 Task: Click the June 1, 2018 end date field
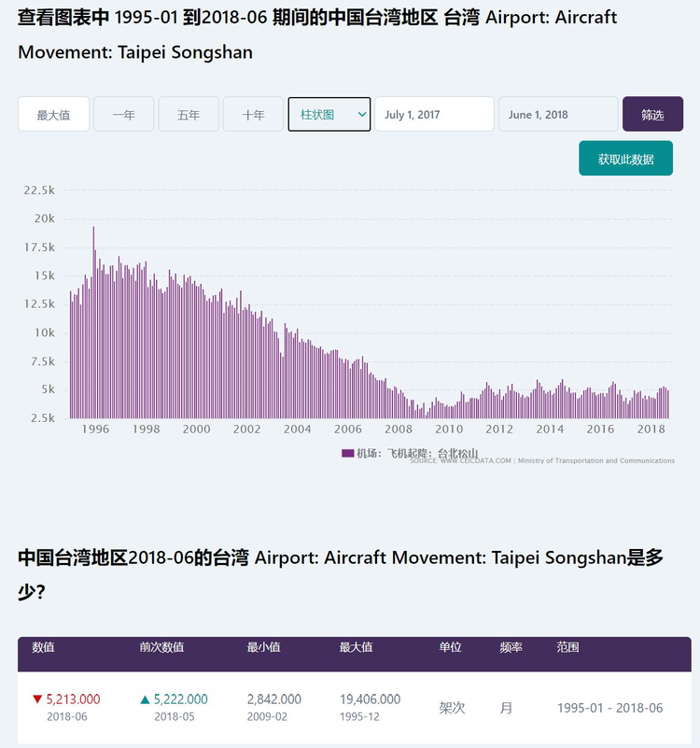pyautogui.click(x=557, y=115)
